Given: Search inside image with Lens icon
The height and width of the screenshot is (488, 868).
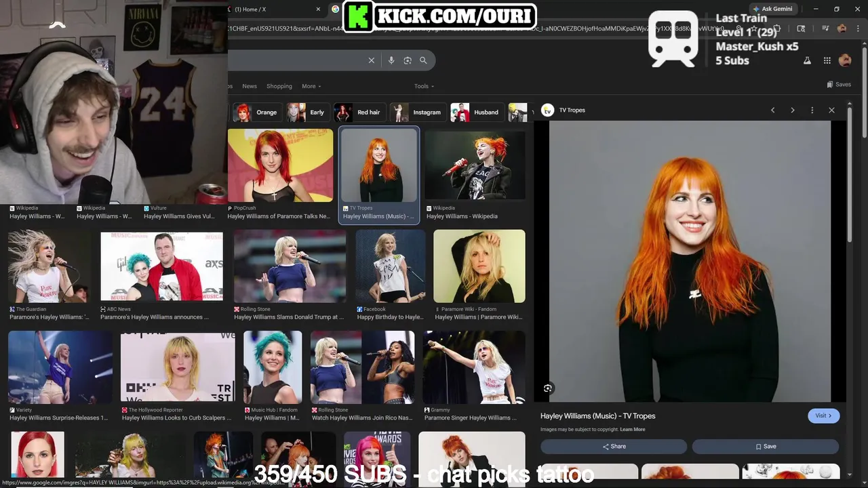Looking at the screenshot, I should (548, 388).
